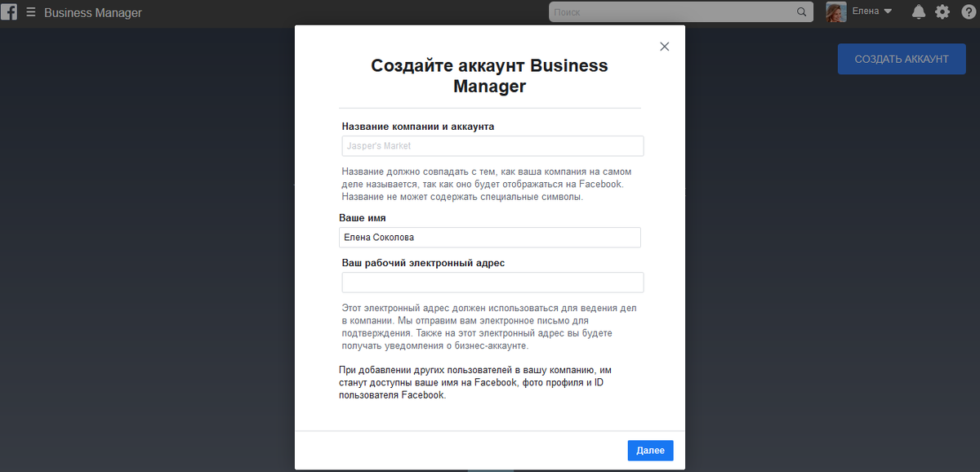Click the dialog heading Создайте аккаунт Business Manager

[x=490, y=76]
